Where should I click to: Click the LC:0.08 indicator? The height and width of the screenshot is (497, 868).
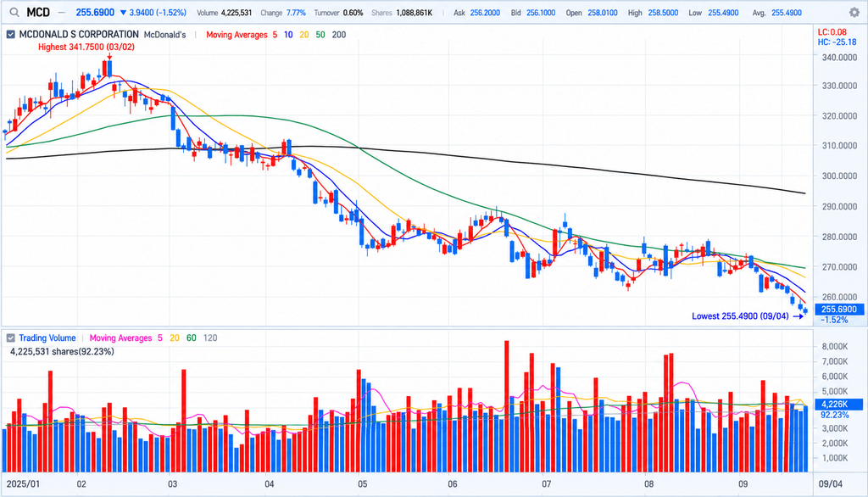pos(832,32)
